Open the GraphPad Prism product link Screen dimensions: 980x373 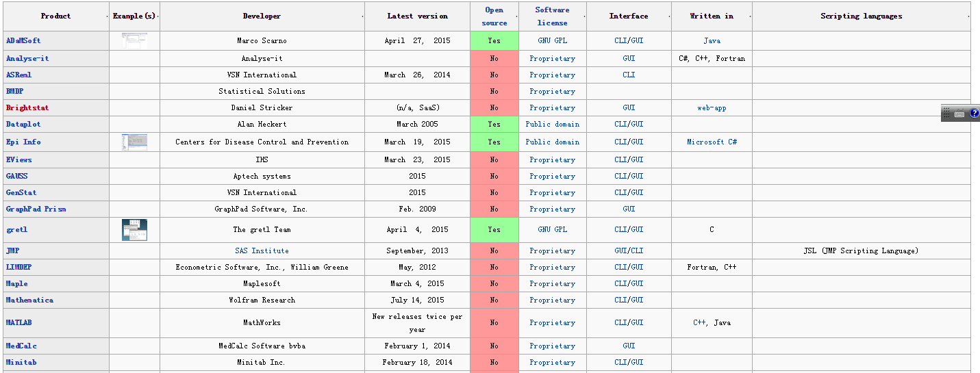coord(36,209)
